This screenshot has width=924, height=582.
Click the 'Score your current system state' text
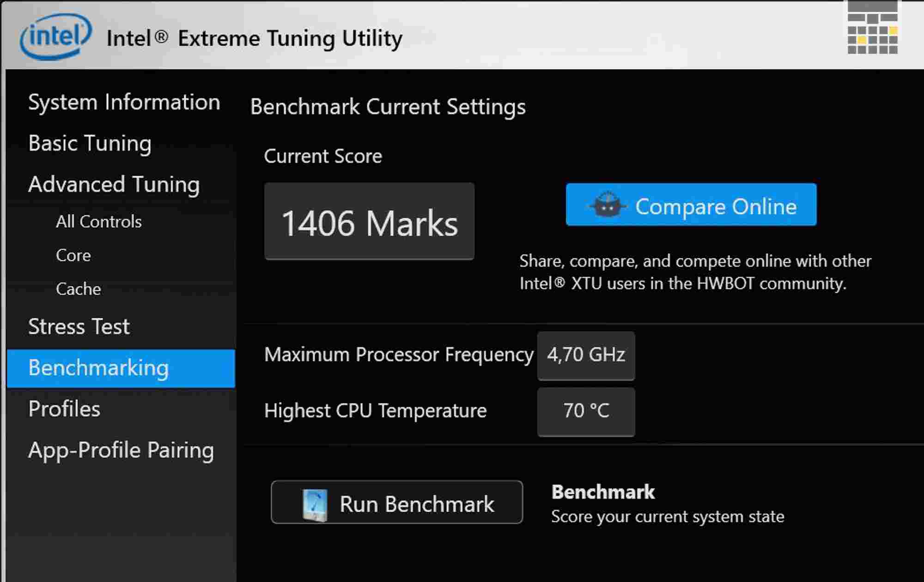[x=668, y=517]
